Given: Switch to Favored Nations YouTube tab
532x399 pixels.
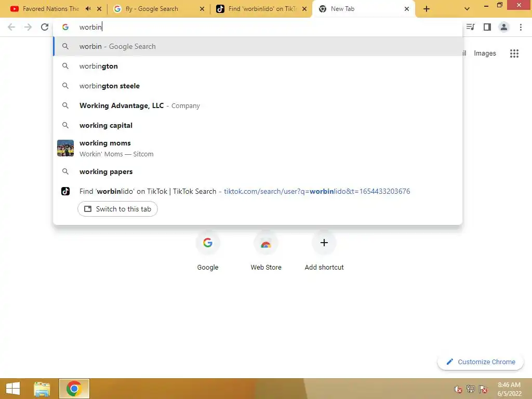Looking at the screenshot, I should 51,9.
